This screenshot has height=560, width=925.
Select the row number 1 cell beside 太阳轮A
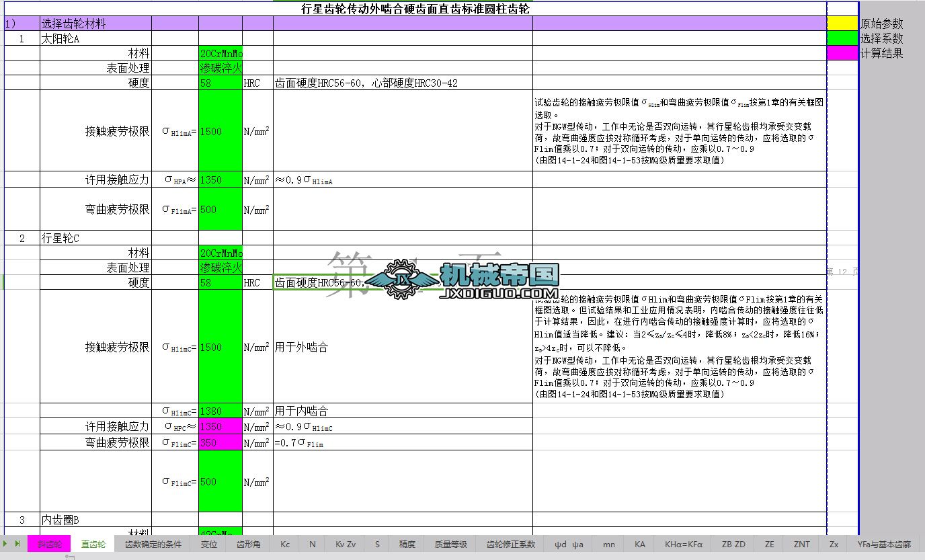[22, 38]
